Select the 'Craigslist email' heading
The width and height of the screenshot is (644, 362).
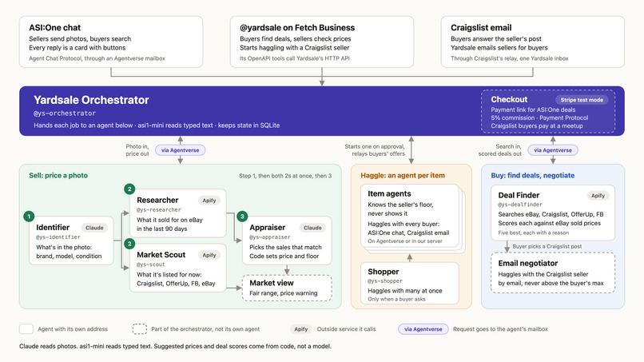481,27
